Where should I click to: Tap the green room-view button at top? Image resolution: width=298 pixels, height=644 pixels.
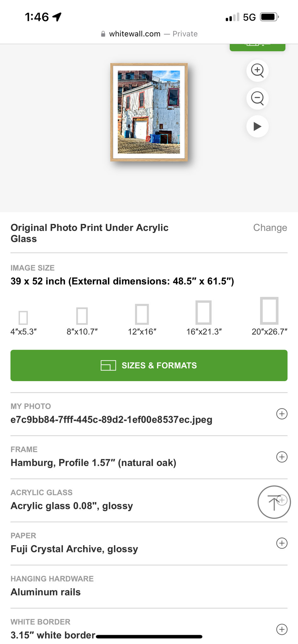click(x=257, y=47)
